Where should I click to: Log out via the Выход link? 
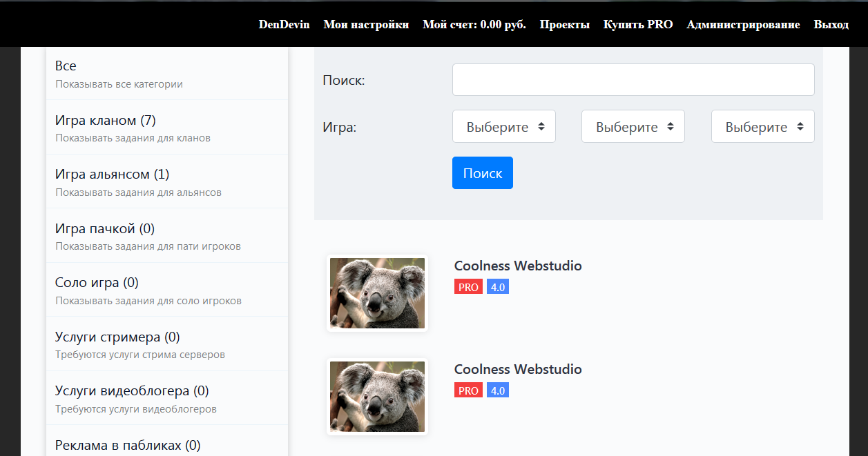831,25
